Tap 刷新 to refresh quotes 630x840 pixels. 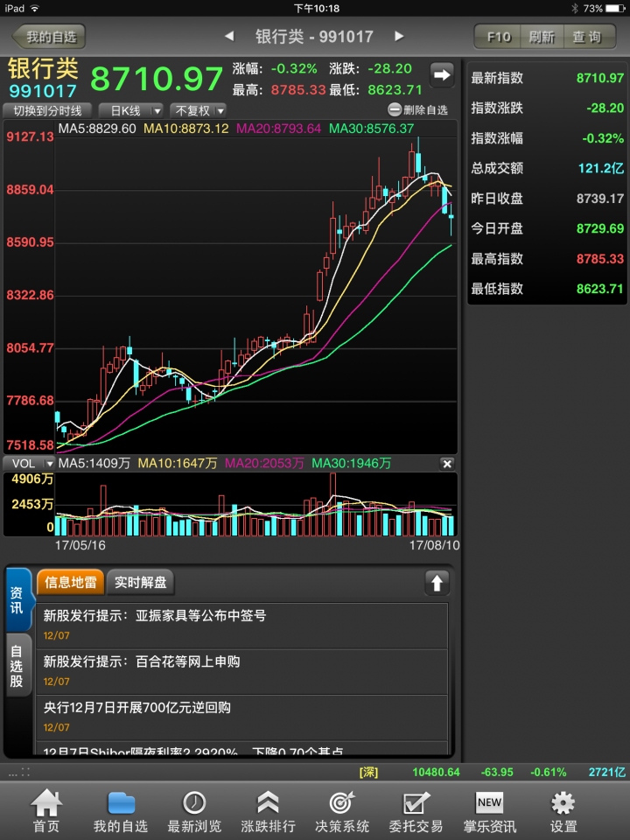coord(542,37)
